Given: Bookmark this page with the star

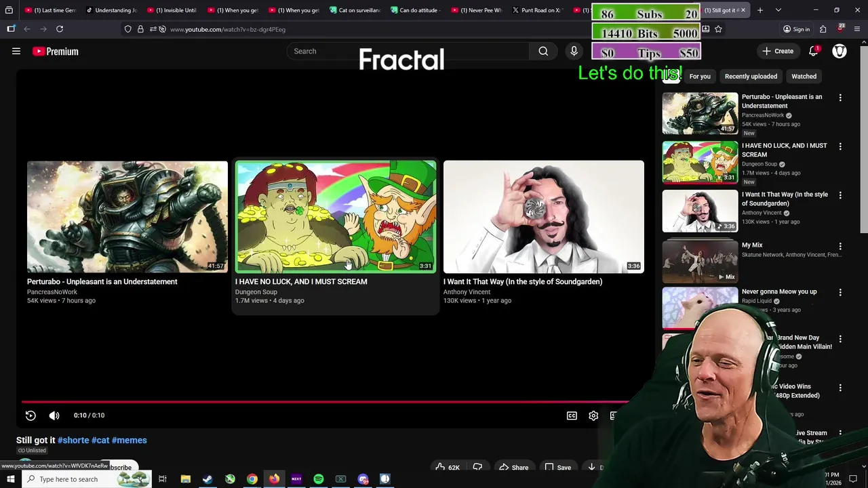Looking at the screenshot, I should click(718, 29).
